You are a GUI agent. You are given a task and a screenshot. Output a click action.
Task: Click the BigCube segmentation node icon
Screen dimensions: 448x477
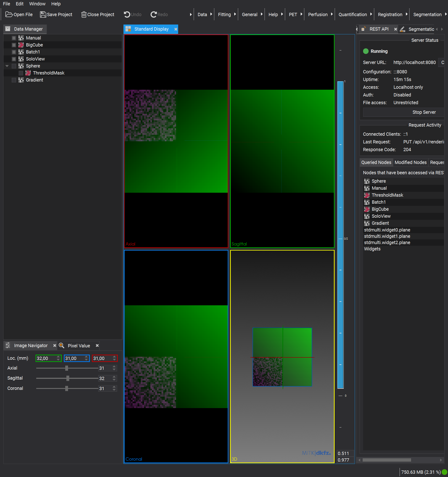[21, 45]
